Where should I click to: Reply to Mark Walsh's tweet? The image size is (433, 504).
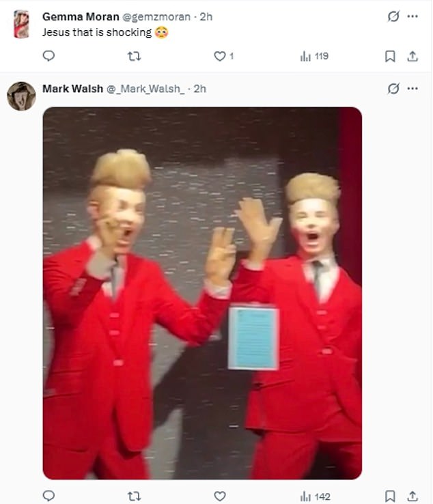(48, 496)
